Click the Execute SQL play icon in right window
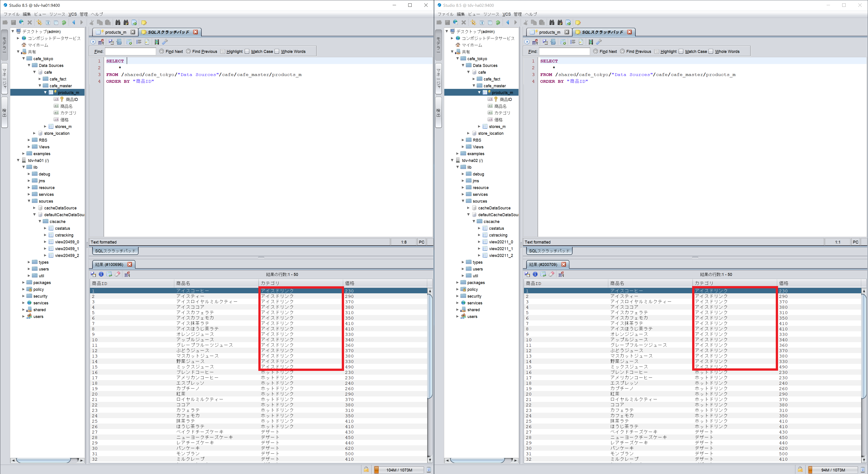 pos(527,42)
